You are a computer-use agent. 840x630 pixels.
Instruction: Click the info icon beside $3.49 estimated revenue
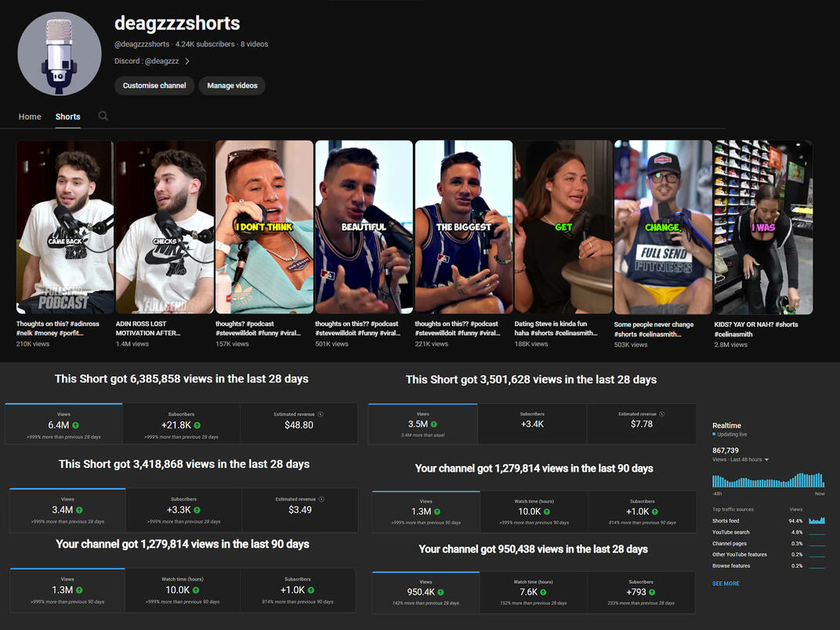(x=322, y=499)
